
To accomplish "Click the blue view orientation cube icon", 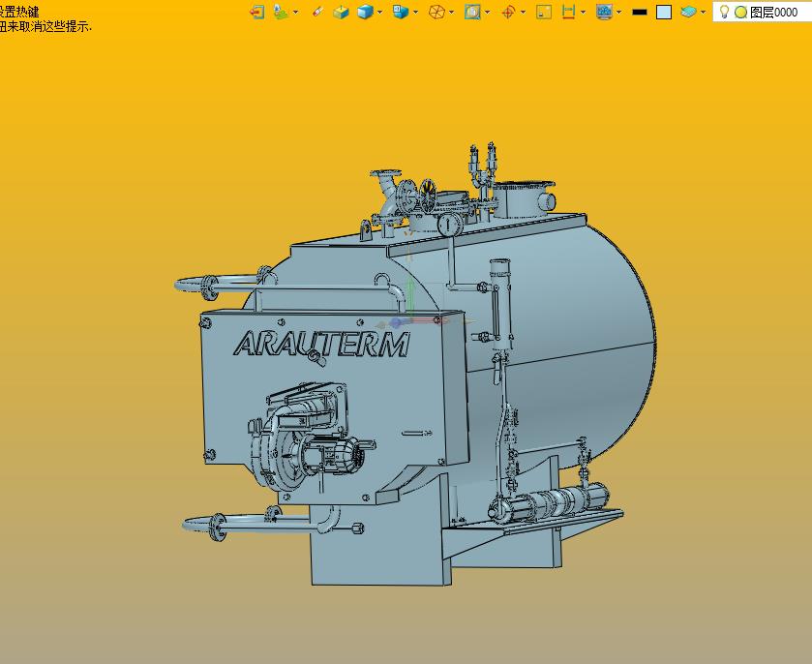I will coord(401,12).
